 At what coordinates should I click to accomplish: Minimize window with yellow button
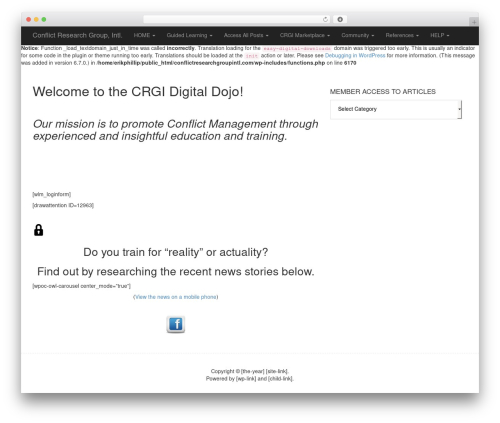click(36, 20)
